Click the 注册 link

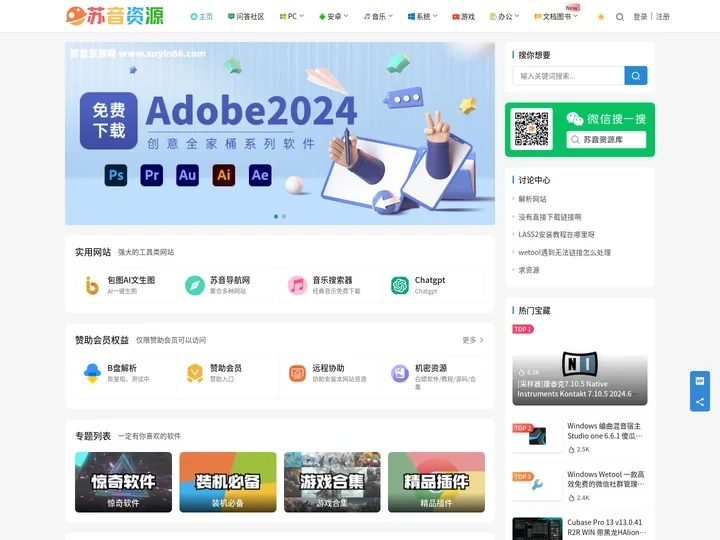pyautogui.click(x=663, y=17)
